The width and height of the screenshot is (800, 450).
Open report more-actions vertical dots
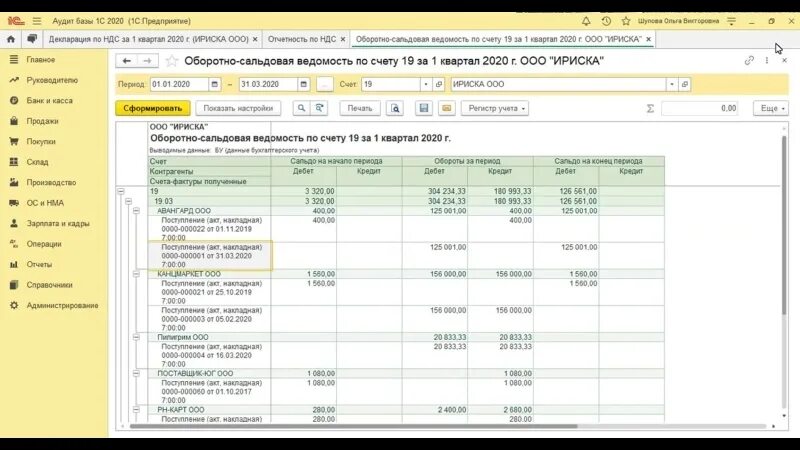[x=767, y=60]
